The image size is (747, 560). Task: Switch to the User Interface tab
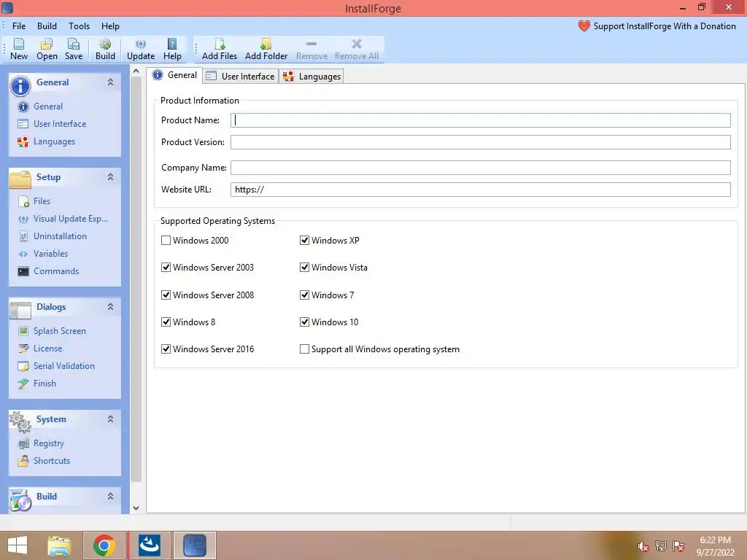241,77
